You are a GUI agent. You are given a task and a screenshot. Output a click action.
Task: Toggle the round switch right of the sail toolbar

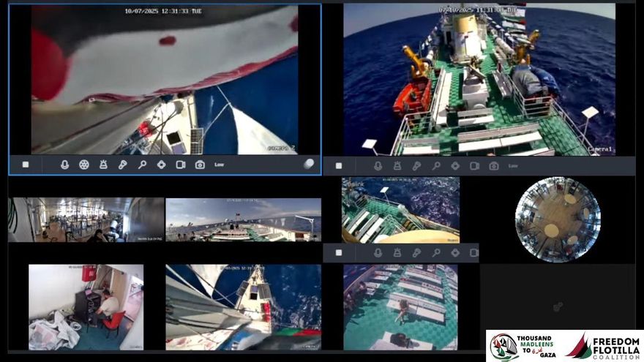click(308, 164)
